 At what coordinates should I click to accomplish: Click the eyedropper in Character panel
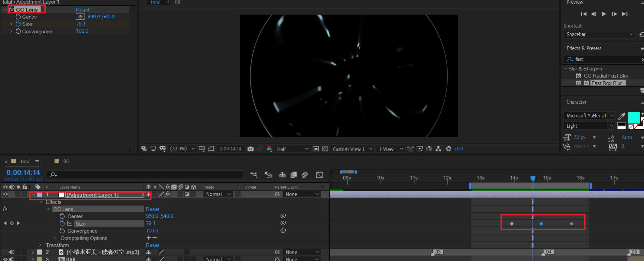coord(622,116)
